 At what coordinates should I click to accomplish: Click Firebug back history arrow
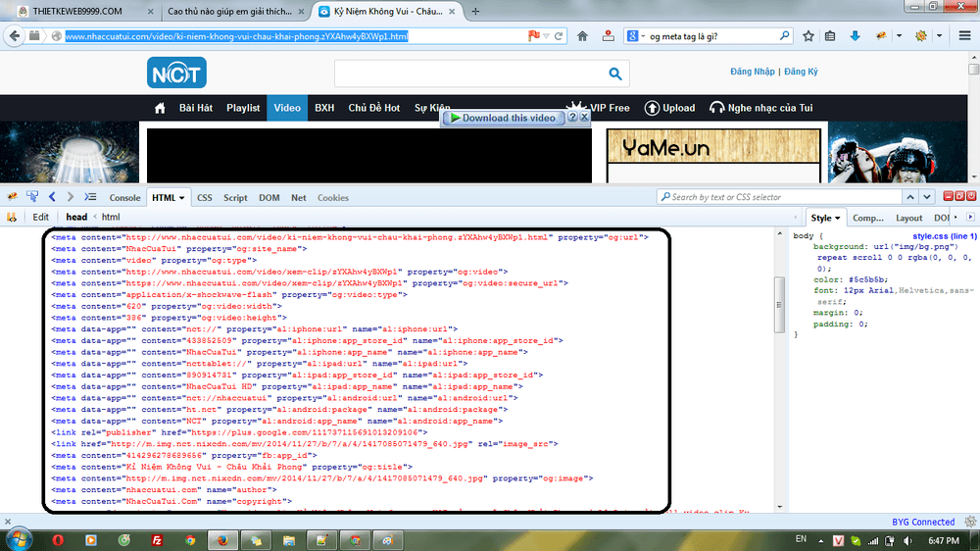52,197
